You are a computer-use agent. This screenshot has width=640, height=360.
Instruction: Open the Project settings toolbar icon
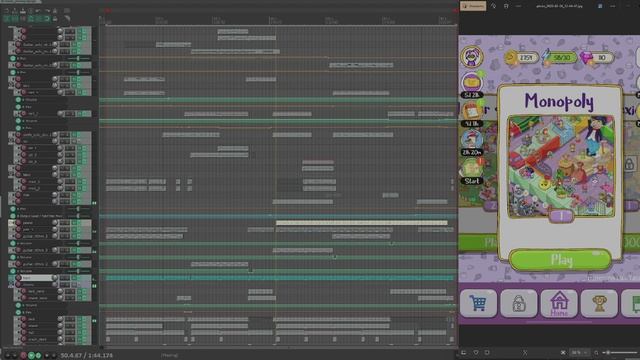(30, 11)
